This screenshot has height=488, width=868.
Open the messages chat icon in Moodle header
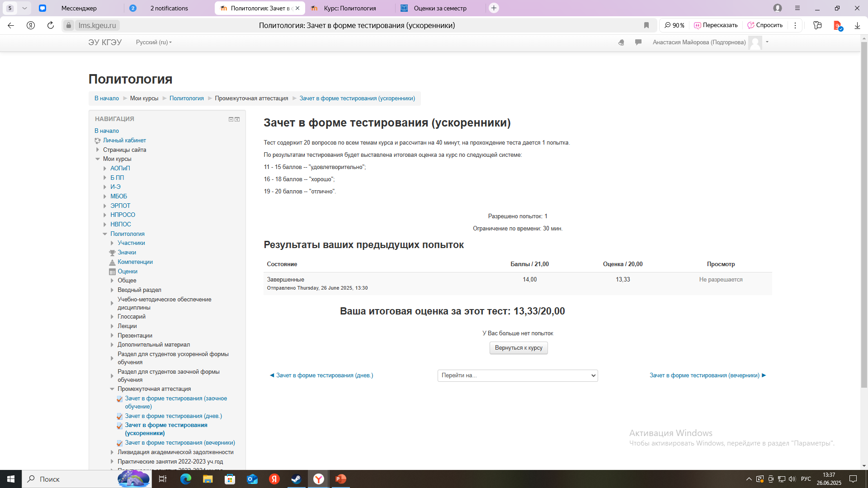(x=638, y=42)
